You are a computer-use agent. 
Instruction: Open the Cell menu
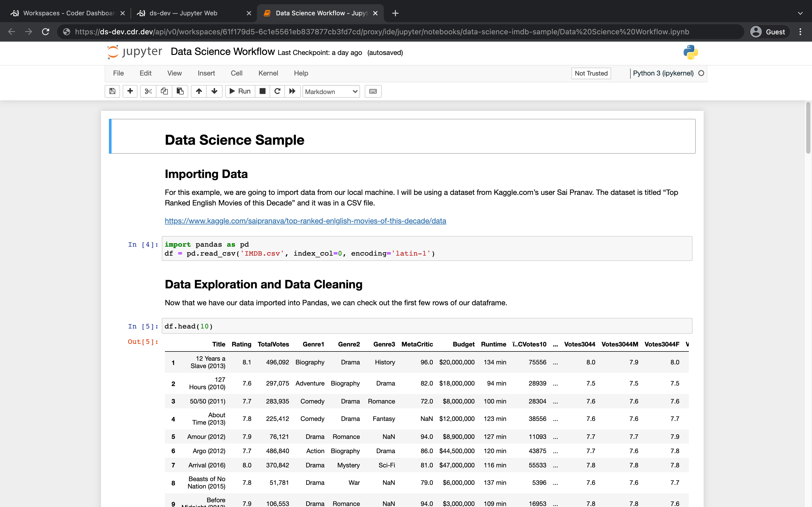coord(236,73)
